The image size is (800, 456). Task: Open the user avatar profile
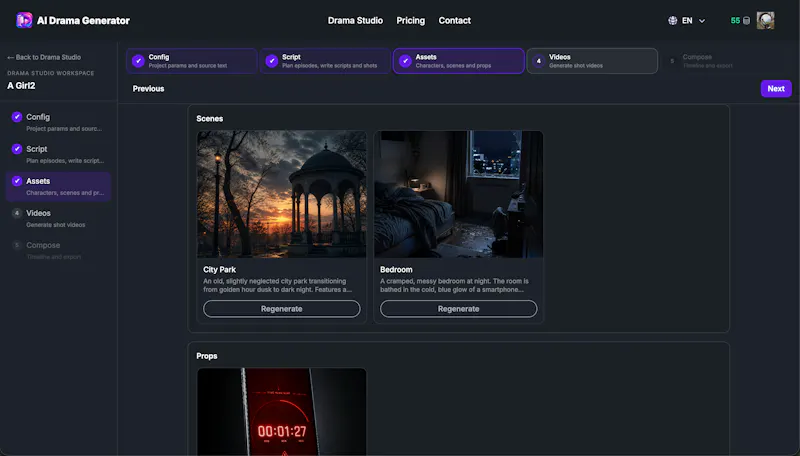[x=765, y=20]
